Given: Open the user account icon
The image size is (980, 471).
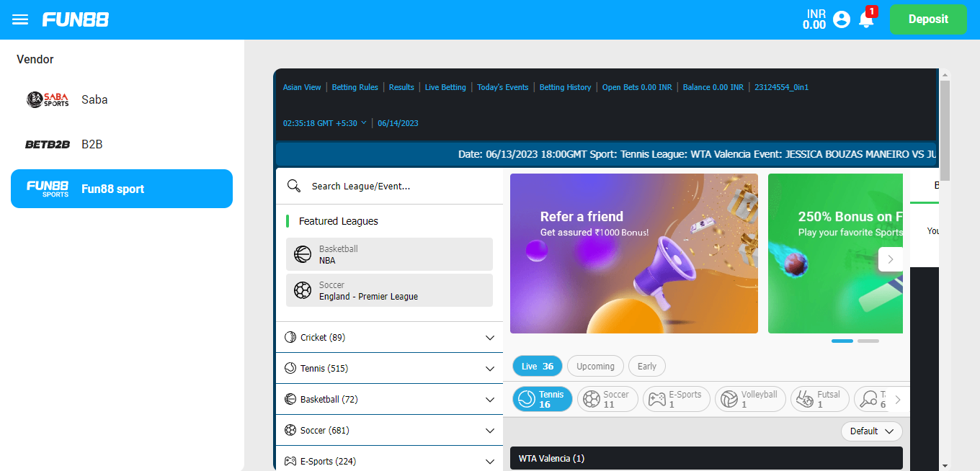Looking at the screenshot, I should 842,19.
